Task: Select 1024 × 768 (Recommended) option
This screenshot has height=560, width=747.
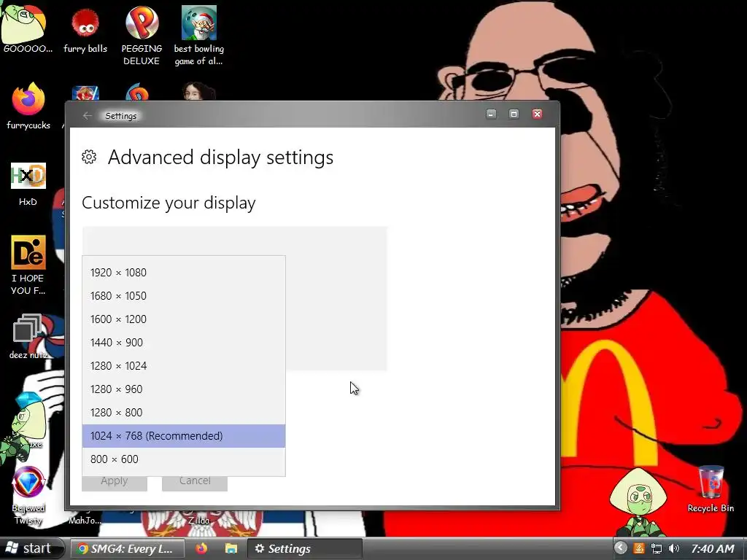Action: pos(184,436)
